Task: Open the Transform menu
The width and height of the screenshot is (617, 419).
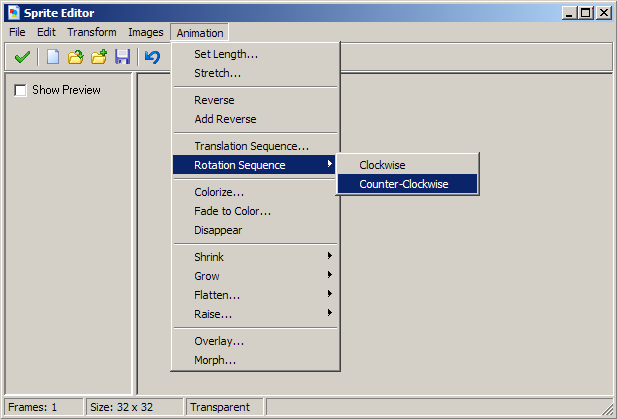Action: click(x=92, y=32)
